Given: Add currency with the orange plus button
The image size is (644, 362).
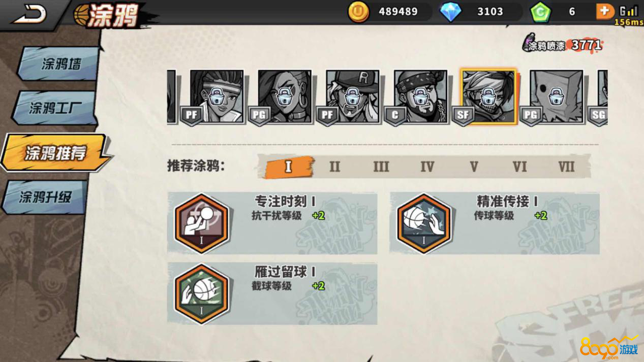Looking at the screenshot, I should tap(604, 11).
